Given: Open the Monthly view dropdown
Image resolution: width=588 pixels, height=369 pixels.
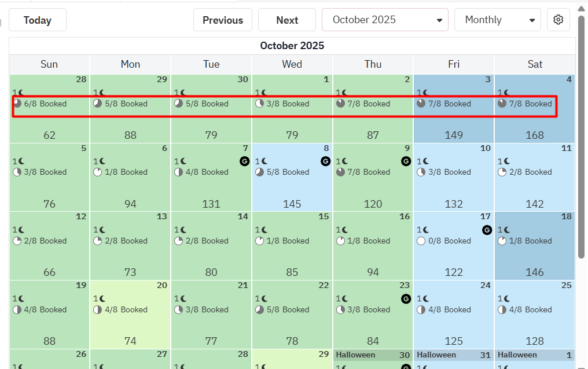Looking at the screenshot, I should [x=498, y=20].
